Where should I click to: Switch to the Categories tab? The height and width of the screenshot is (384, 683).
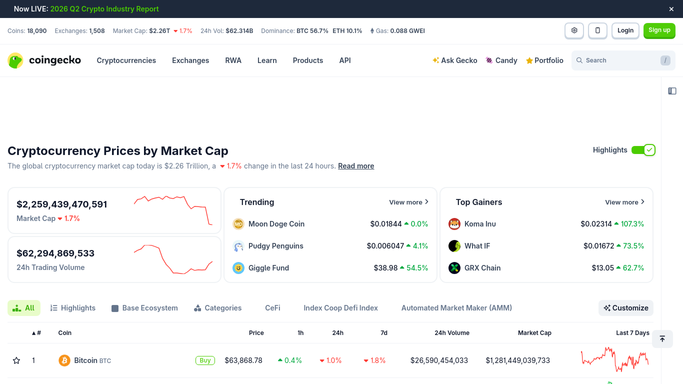[x=217, y=308]
